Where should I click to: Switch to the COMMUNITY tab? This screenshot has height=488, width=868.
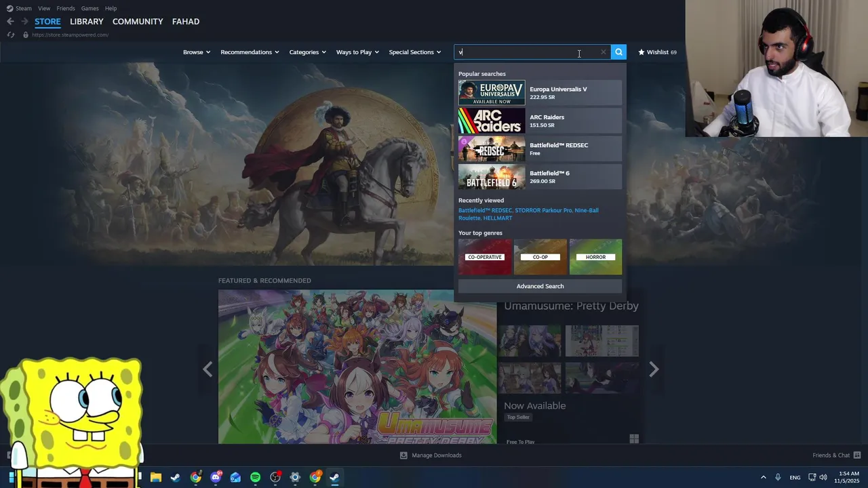pyautogui.click(x=138, y=22)
